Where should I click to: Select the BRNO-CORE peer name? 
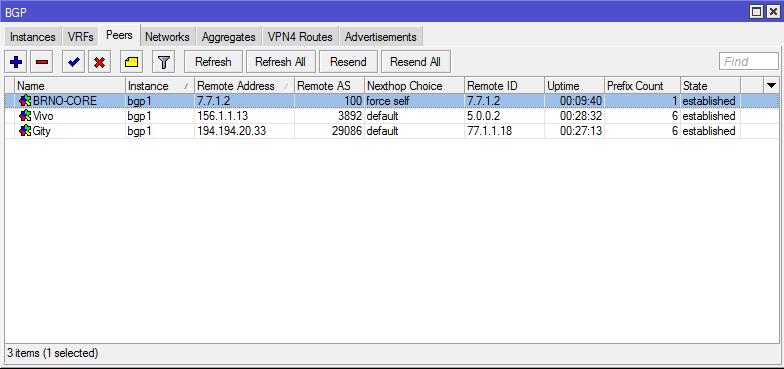tap(65, 101)
